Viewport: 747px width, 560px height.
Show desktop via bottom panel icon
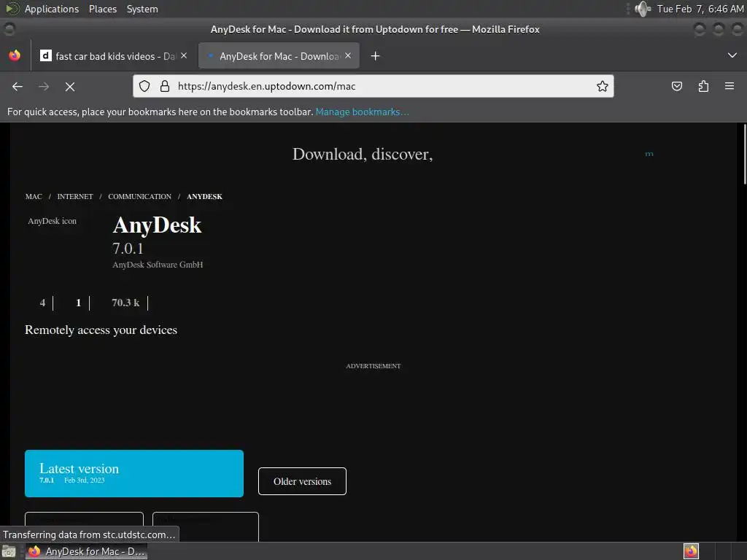click(9, 551)
